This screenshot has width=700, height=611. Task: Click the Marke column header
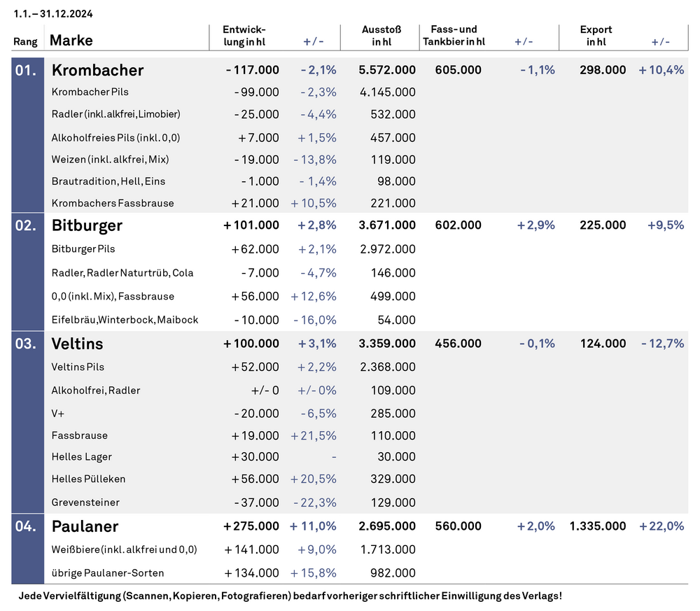click(71, 40)
